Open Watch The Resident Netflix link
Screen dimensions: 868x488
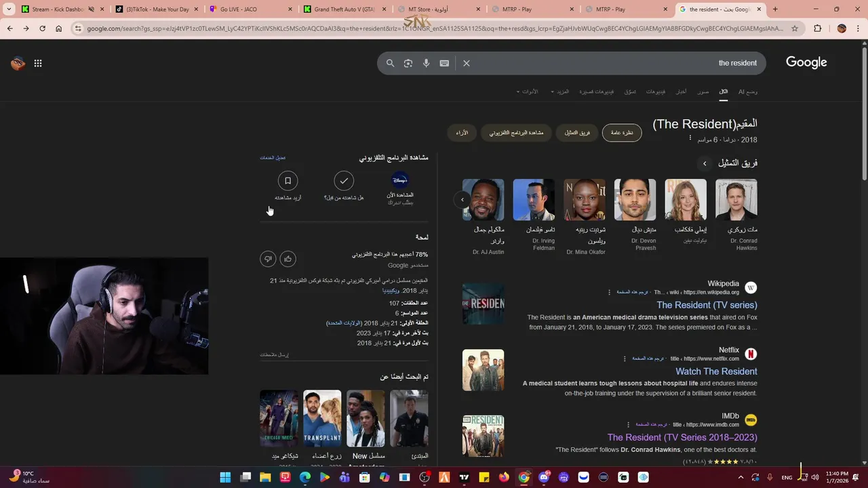pos(716,371)
